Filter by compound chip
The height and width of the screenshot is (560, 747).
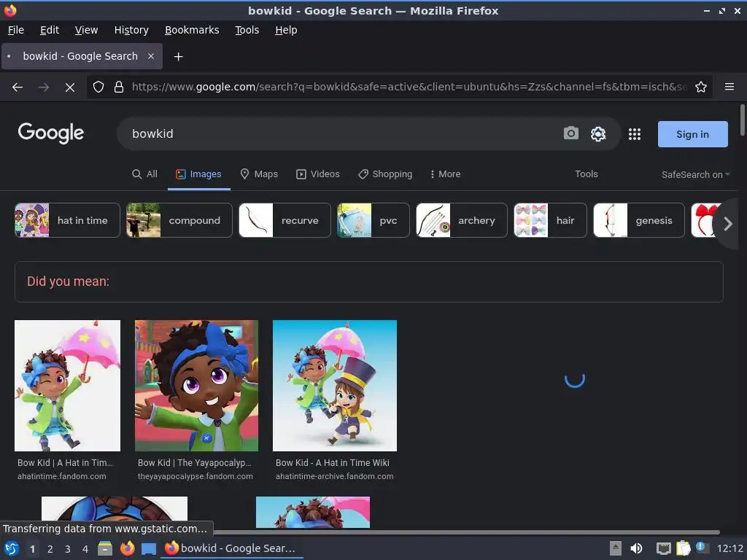point(179,220)
